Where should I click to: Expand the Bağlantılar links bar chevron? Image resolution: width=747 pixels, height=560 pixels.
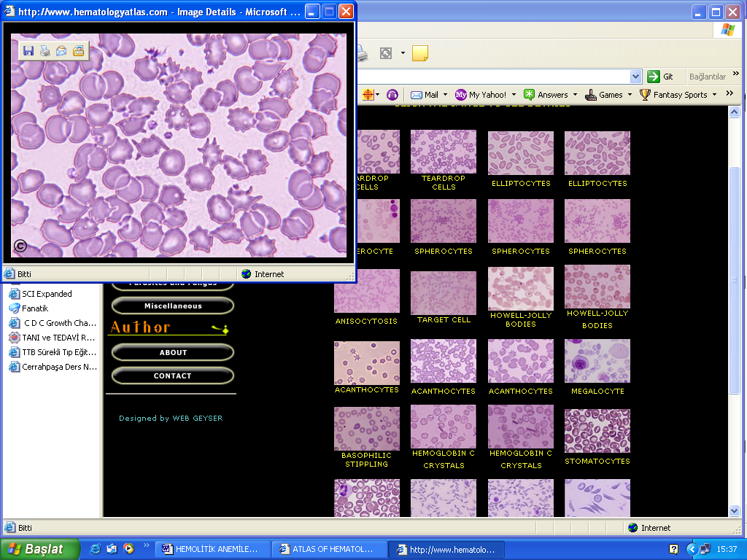(736, 74)
